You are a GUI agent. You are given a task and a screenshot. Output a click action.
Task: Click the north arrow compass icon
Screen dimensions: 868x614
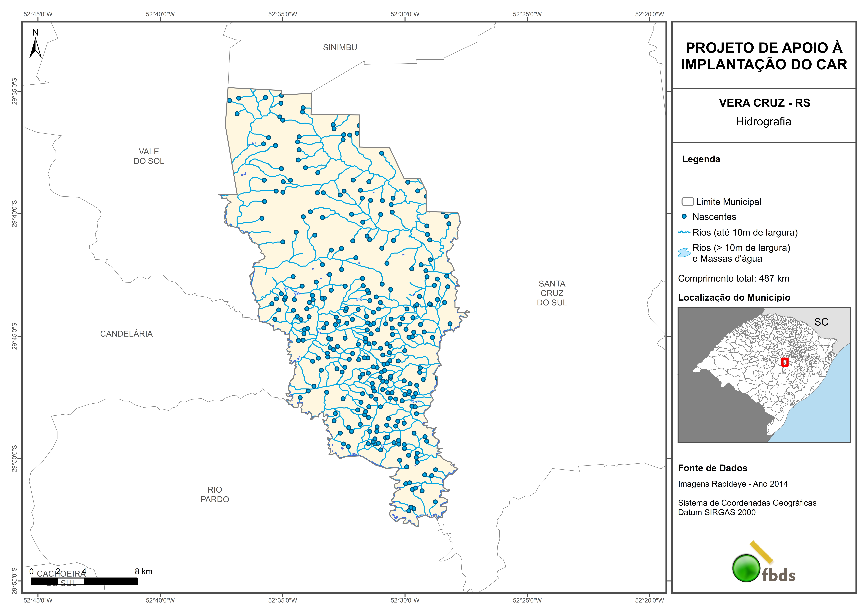point(36,45)
